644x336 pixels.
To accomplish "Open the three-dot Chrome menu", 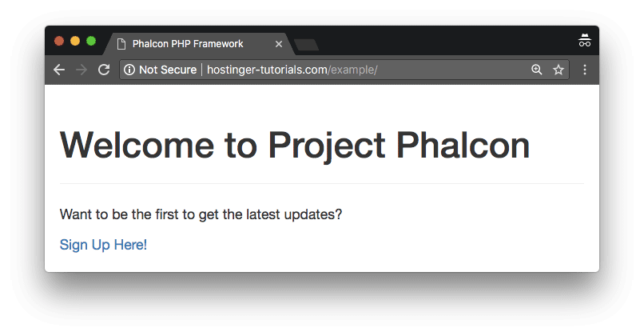I will click(x=585, y=70).
